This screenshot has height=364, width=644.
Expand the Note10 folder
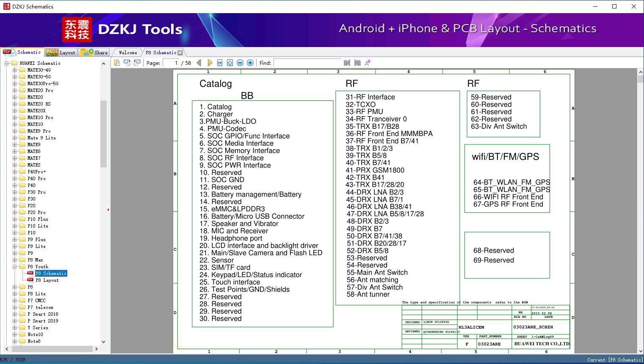(x=14, y=334)
